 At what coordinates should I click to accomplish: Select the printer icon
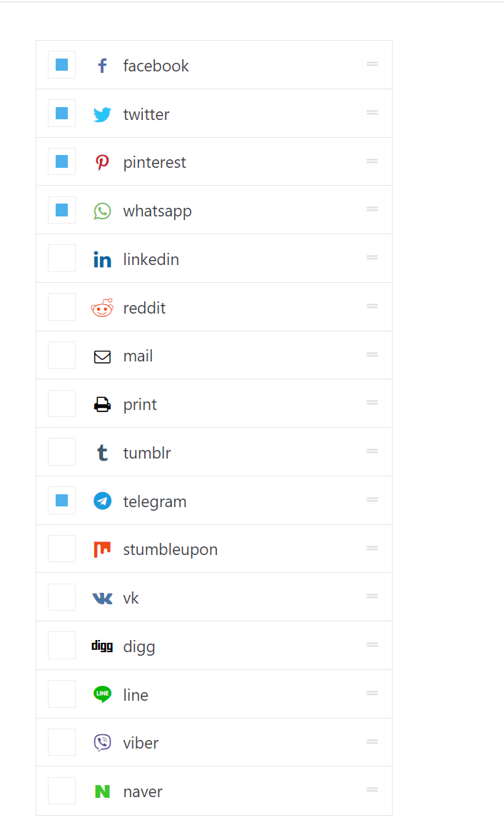coord(102,405)
